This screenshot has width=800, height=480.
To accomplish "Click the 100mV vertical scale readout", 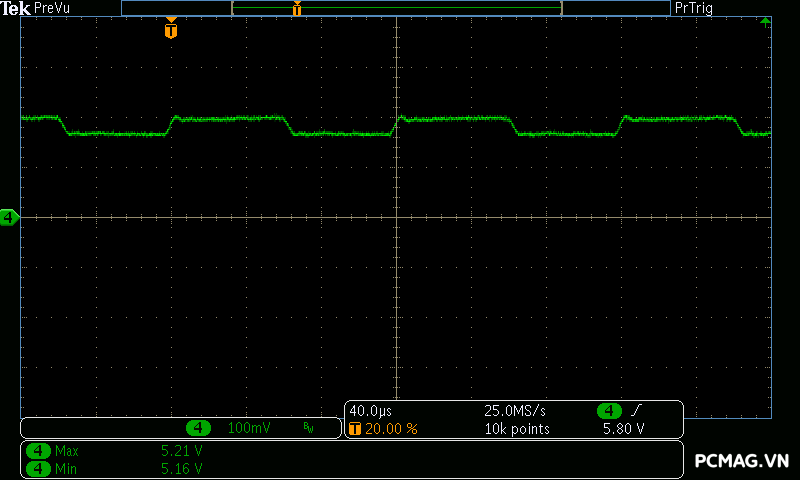I will [x=249, y=427].
